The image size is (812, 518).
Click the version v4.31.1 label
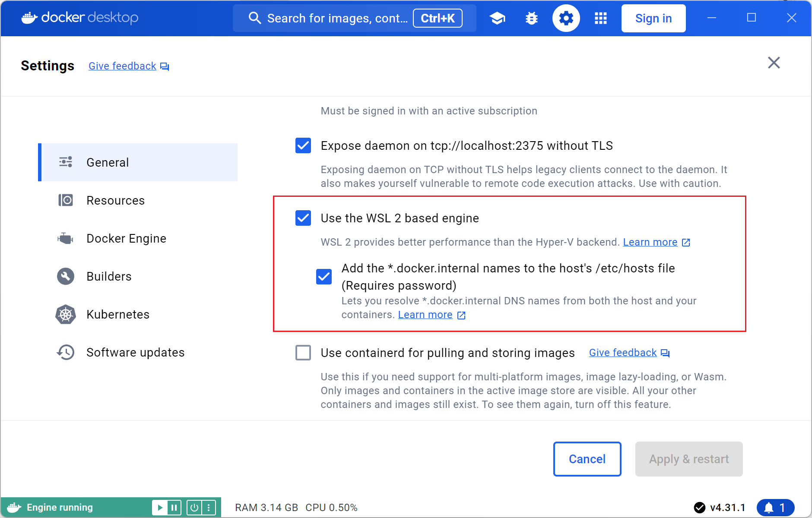point(728,508)
